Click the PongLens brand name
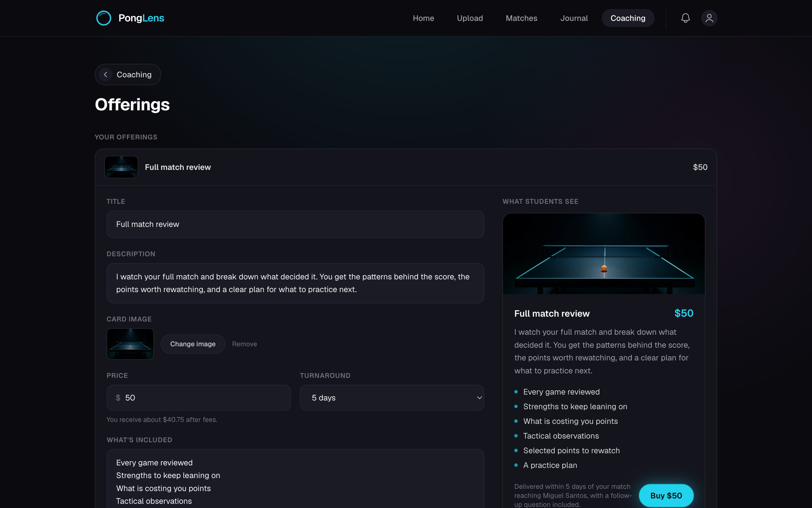 click(141, 18)
